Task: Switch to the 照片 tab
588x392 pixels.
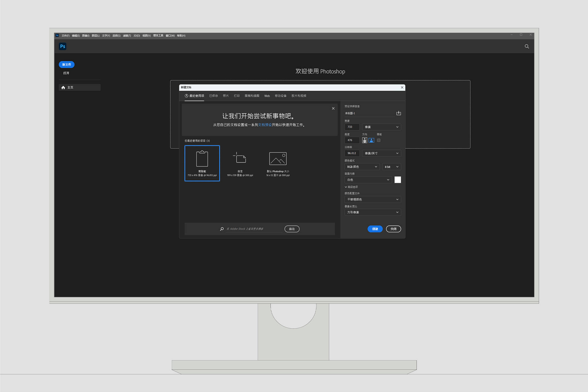Action: pos(226,96)
